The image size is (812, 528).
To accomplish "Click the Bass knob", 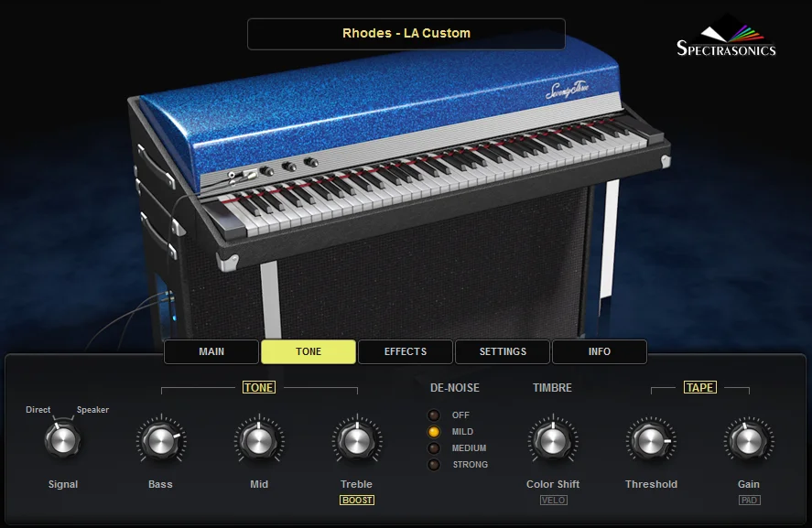I will 160,441.
